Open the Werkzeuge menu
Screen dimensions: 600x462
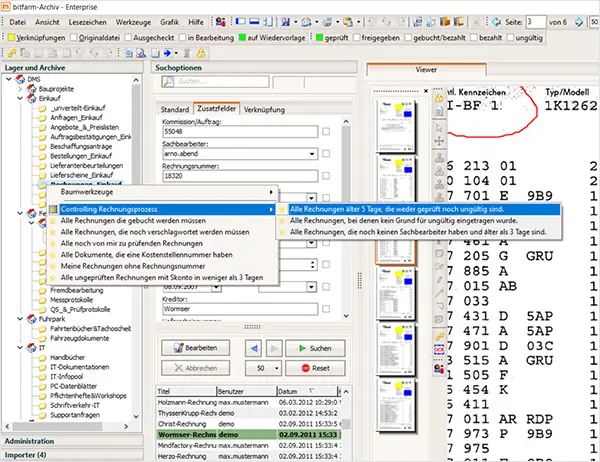point(133,22)
